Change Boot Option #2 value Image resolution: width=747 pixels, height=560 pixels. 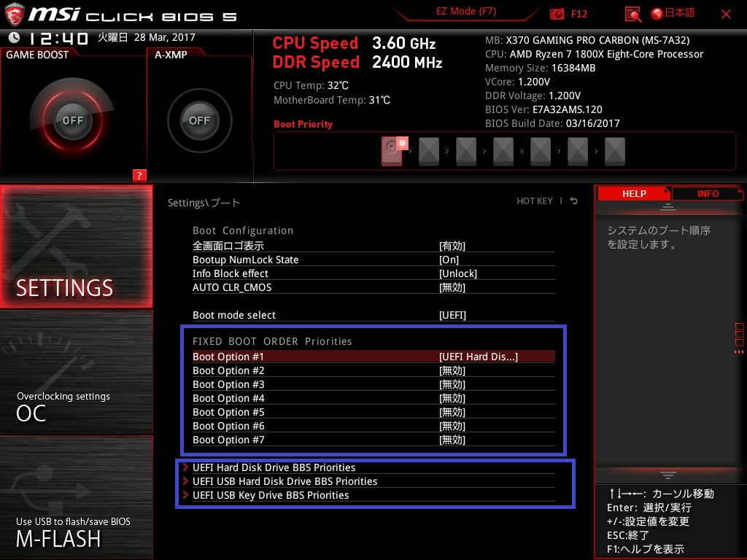coord(452,370)
